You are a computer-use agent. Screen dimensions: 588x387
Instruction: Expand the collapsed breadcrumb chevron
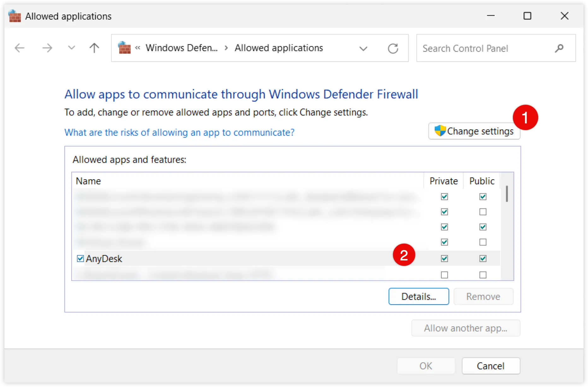[137, 48]
